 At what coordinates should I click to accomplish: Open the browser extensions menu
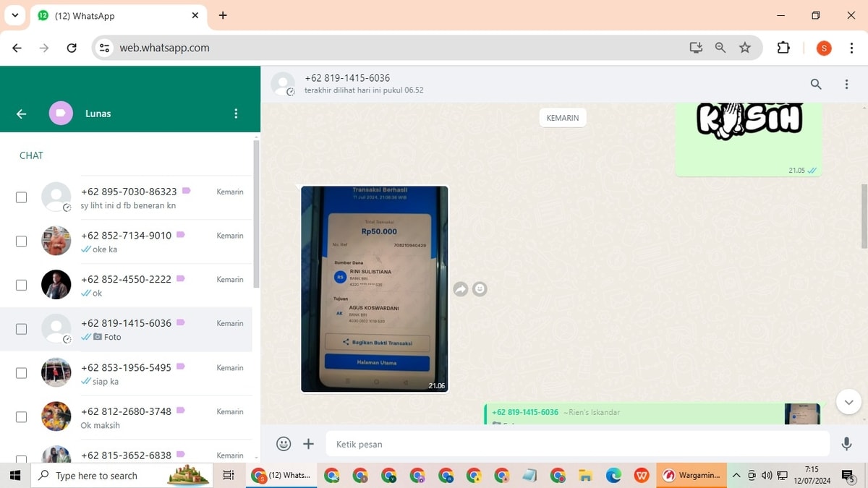(x=783, y=48)
